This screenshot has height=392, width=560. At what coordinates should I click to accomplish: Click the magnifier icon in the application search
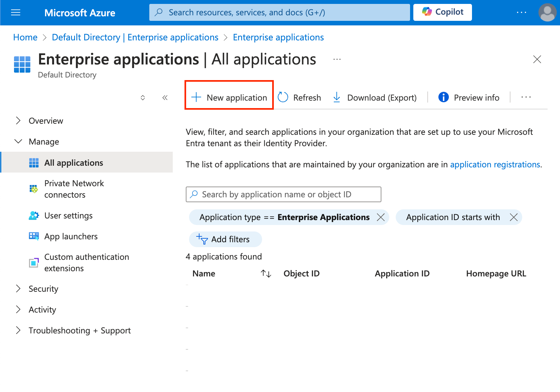click(x=194, y=194)
